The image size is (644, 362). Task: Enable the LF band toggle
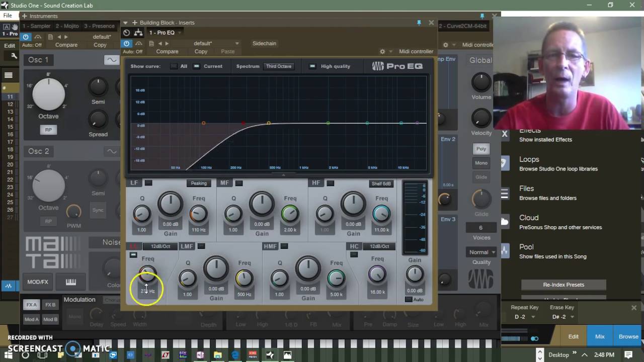(148, 183)
